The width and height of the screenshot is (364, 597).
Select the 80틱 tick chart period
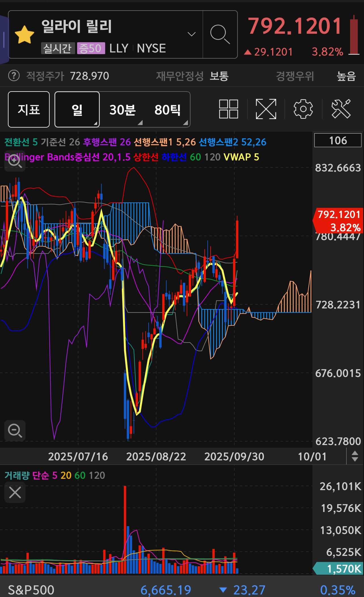click(x=168, y=110)
